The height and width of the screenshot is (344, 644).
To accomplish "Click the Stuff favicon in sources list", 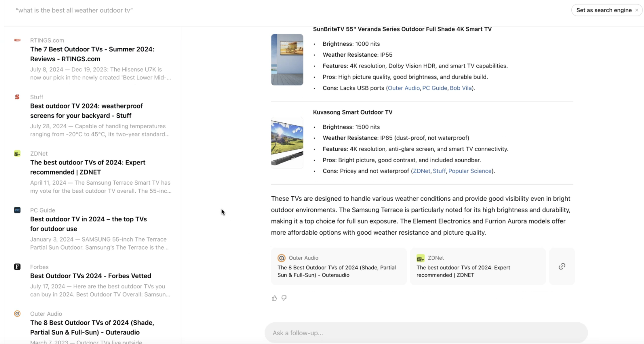I will pyautogui.click(x=17, y=97).
